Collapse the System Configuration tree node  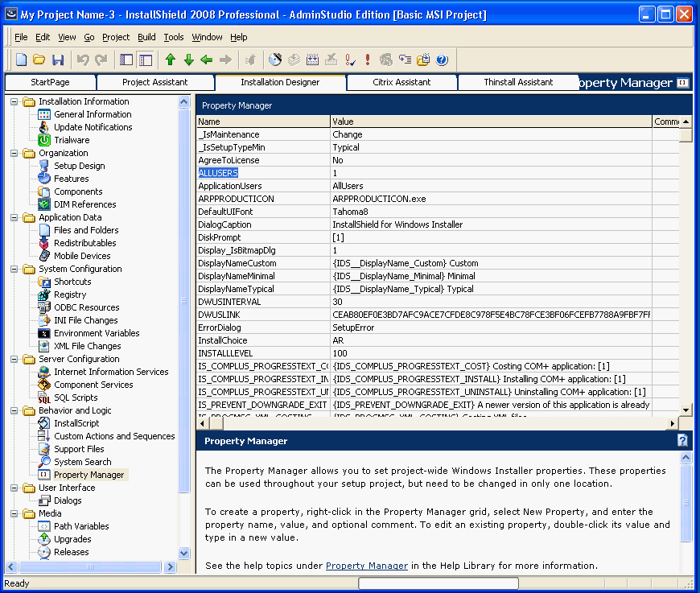[x=14, y=269]
